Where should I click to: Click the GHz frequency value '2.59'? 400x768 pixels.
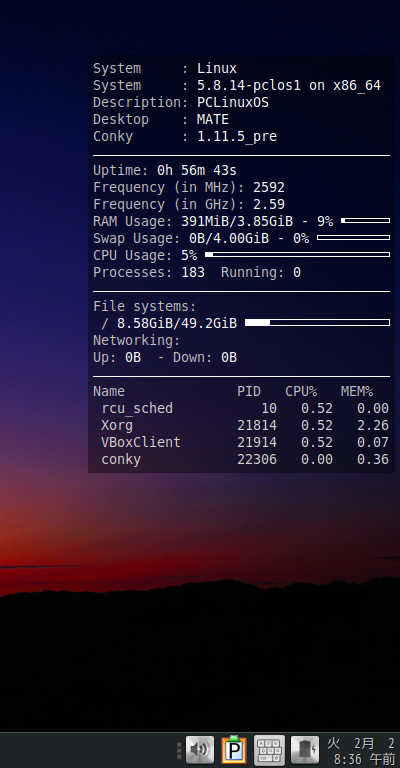tap(269, 204)
